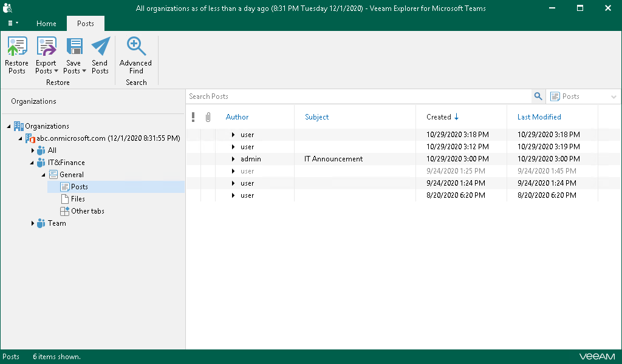This screenshot has height=364, width=622.
Task: Click the Send Posts paper plane icon
Action: pyautogui.click(x=100, y=47)
